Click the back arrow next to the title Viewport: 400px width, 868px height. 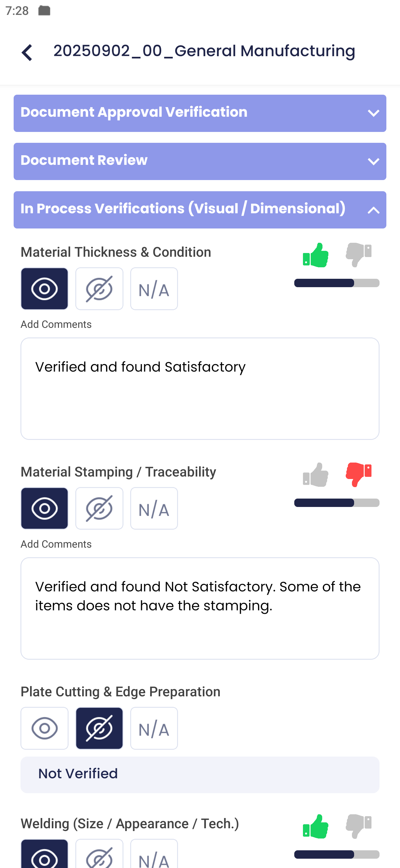click(x=27, y=52)
